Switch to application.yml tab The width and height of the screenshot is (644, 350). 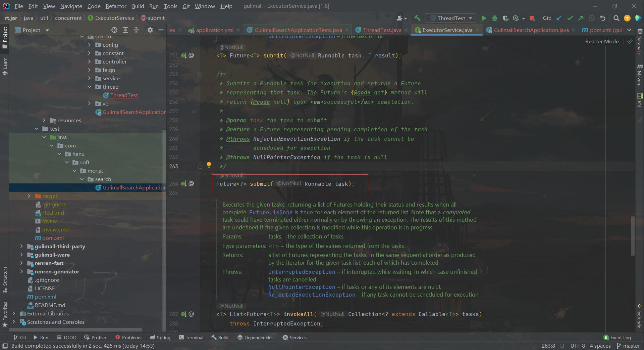[215, 30]
